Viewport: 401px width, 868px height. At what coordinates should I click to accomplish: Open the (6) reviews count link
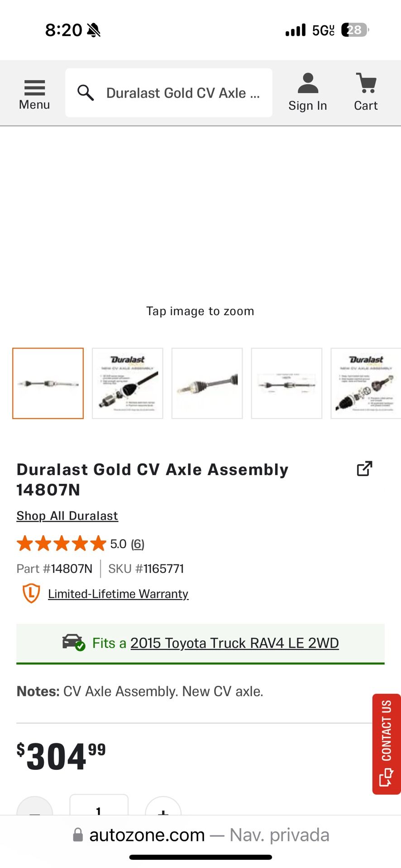click(138, 544)
